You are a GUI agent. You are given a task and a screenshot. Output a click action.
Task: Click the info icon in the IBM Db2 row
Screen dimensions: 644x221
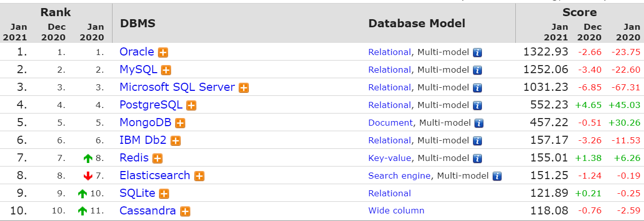pyautogui.click(x=477, y=141)
